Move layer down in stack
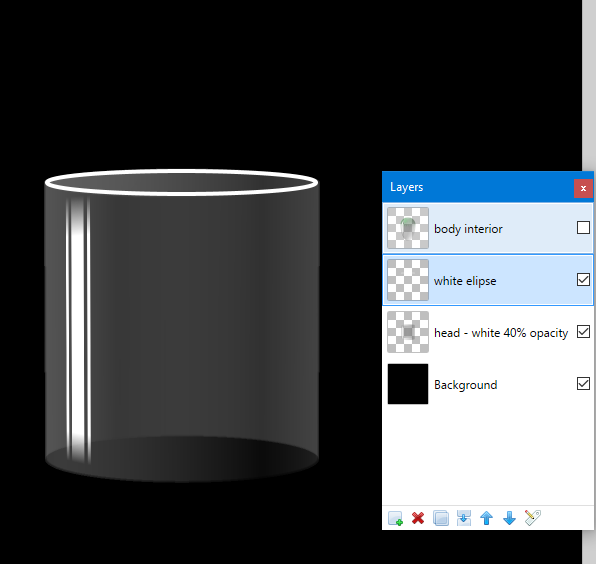This screenshot has width=596, height=564. point(509,518)
